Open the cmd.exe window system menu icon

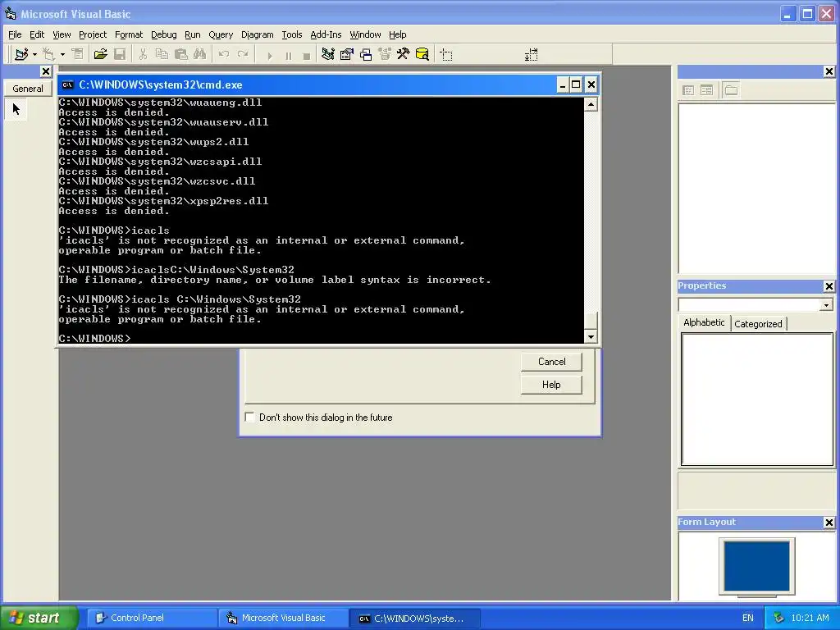point(67,84)
